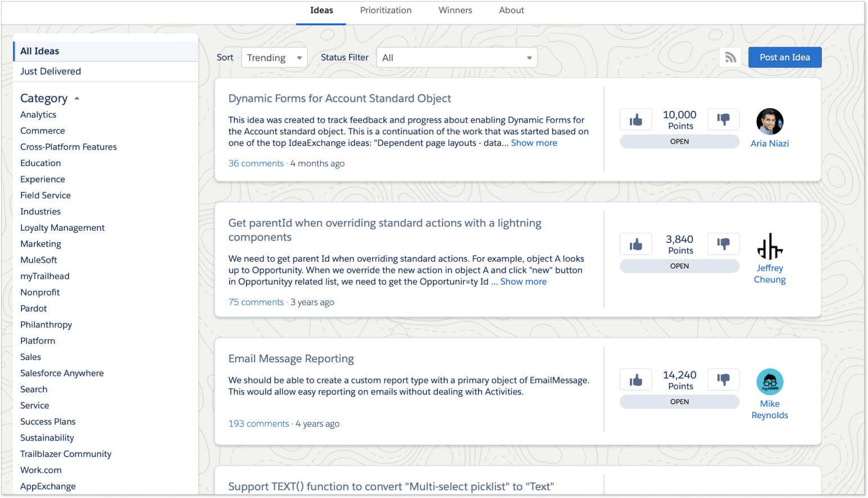Open the Aria Niazi name link
This screenshot has width=868, height=498.
pos(769,143)
